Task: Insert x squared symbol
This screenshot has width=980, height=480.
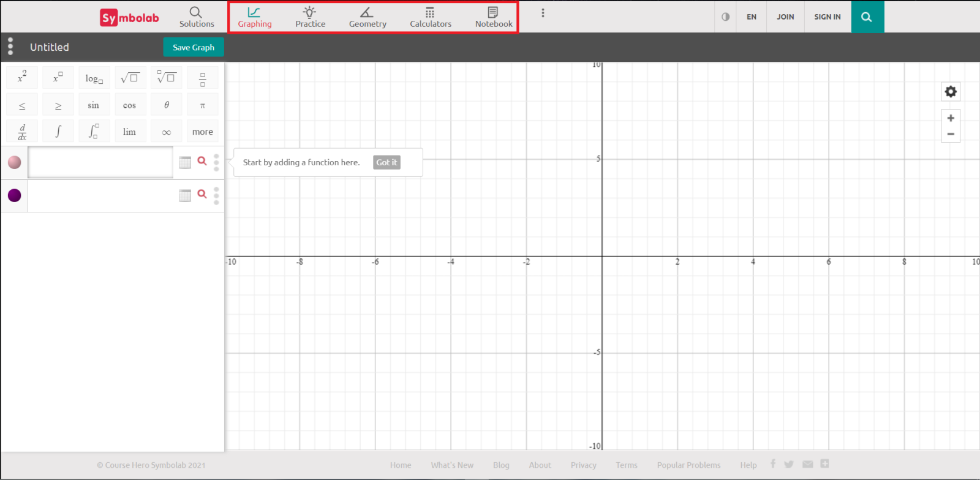Action: [22, 78]
